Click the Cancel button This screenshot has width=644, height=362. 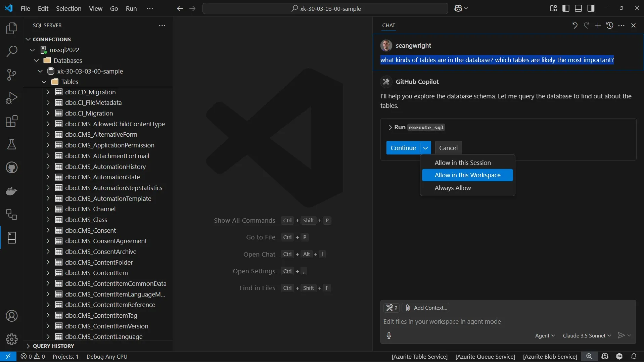click(x=448, y=148)
